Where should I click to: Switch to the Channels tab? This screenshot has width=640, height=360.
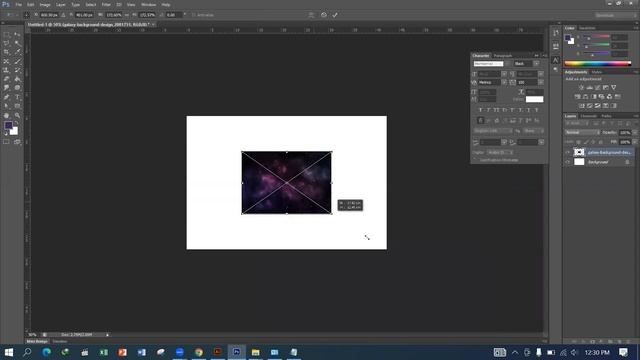click(x=589, y=116)
